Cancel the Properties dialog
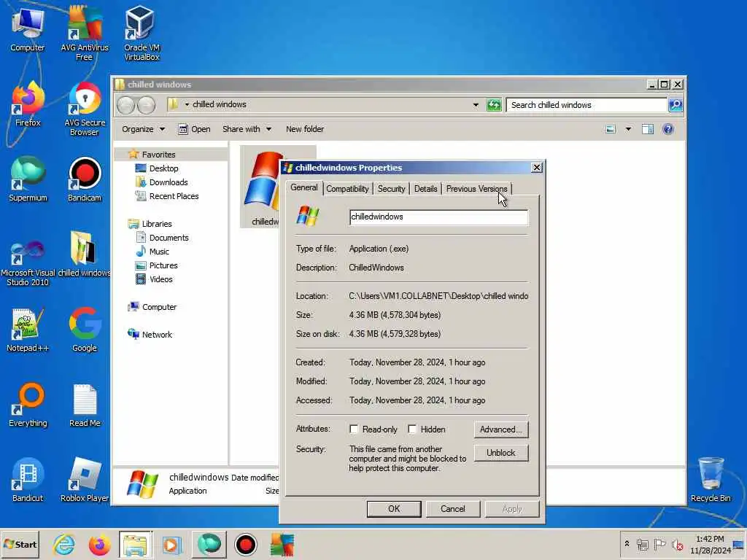 (452, 508)
